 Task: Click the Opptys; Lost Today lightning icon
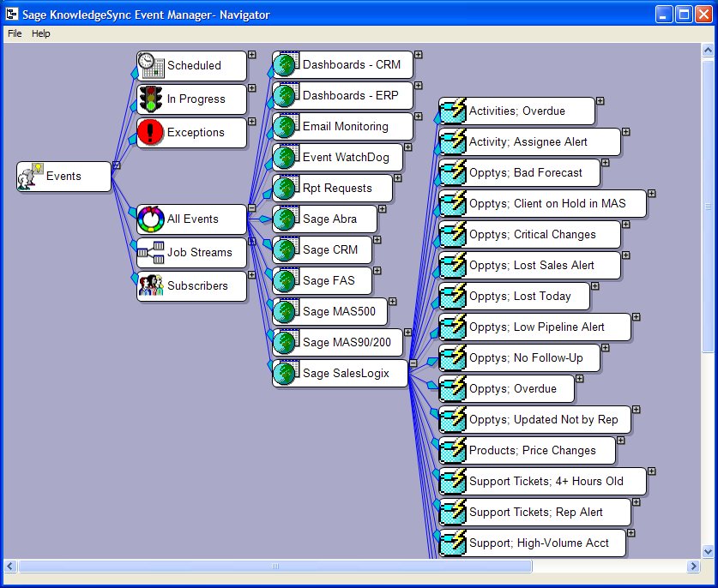[x=453, y=296]
